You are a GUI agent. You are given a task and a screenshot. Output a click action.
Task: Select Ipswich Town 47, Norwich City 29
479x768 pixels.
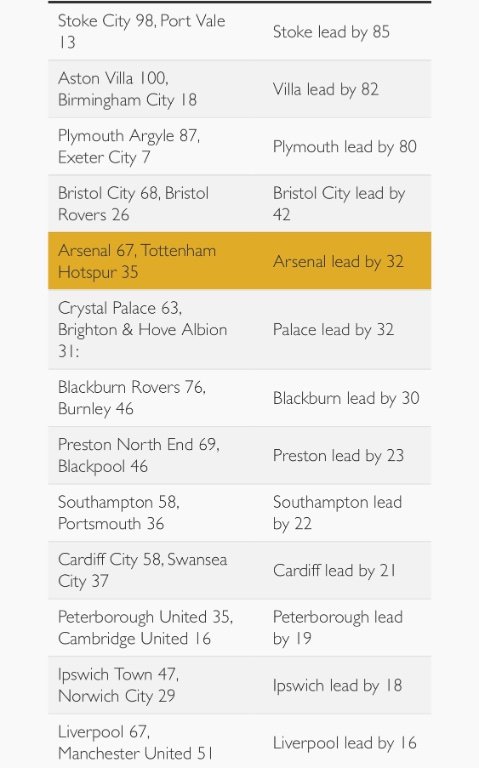[119, 685]
